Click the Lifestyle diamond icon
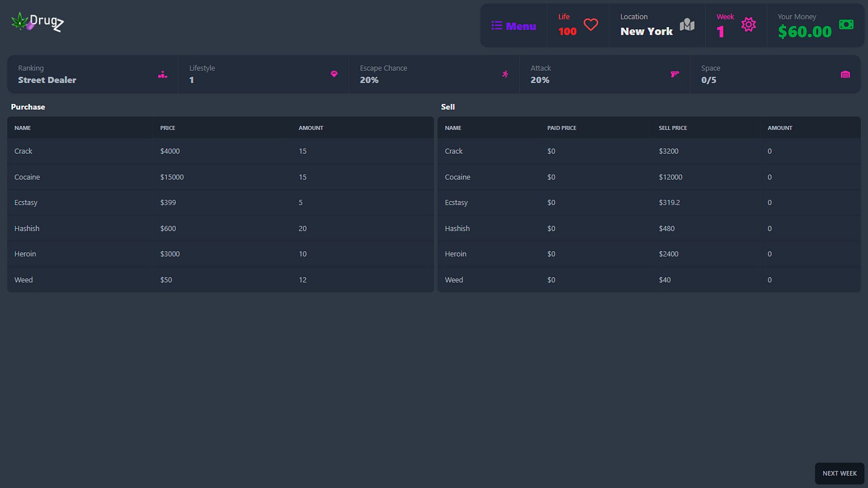 (334, 74)
